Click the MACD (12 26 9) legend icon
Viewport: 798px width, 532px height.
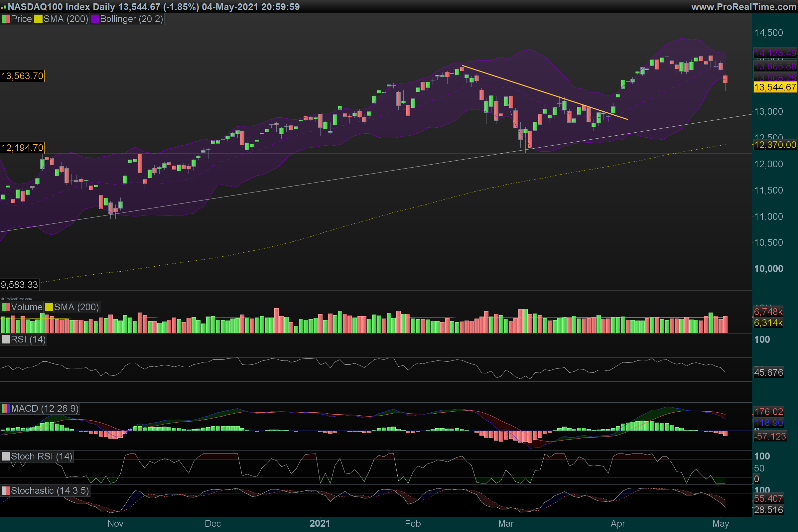tap(5, 409)
